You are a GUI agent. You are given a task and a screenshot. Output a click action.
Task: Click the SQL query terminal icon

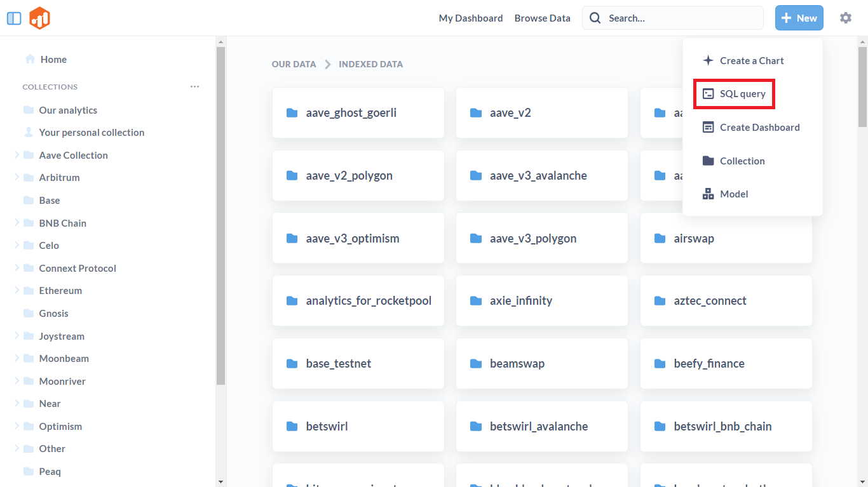pyautogui.click(x=708, y=94)
